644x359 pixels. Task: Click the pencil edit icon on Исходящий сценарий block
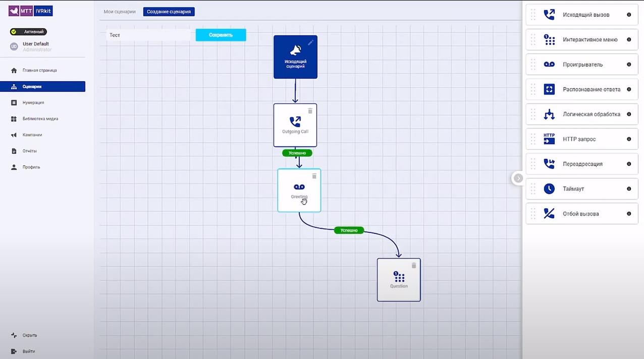[310, 42]
